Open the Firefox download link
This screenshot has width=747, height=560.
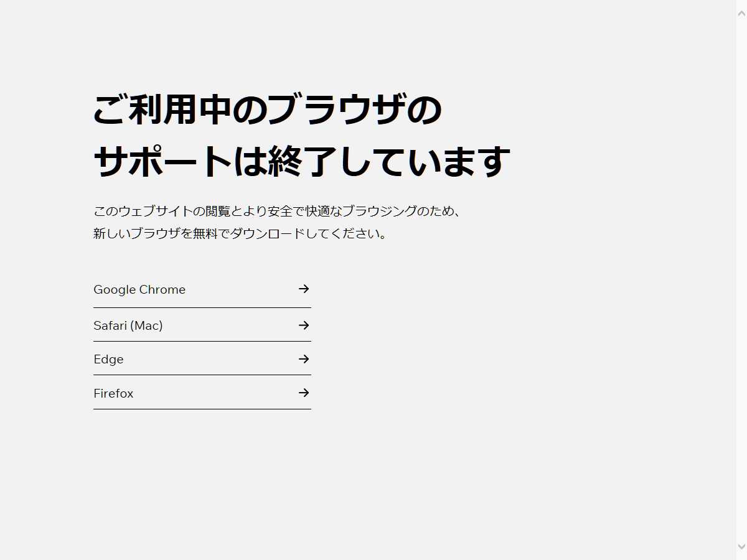click(x=202, y=393)
